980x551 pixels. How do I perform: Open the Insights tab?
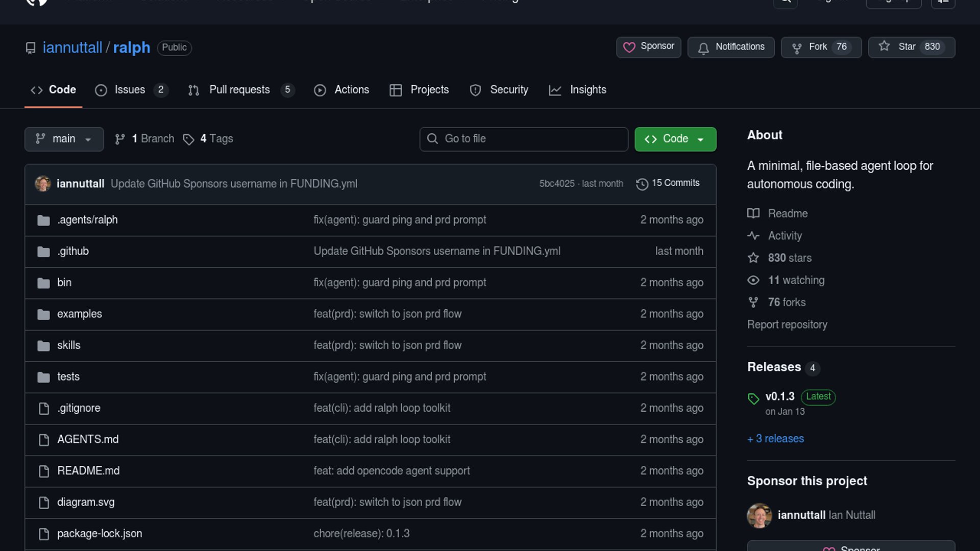click(587, 90)
